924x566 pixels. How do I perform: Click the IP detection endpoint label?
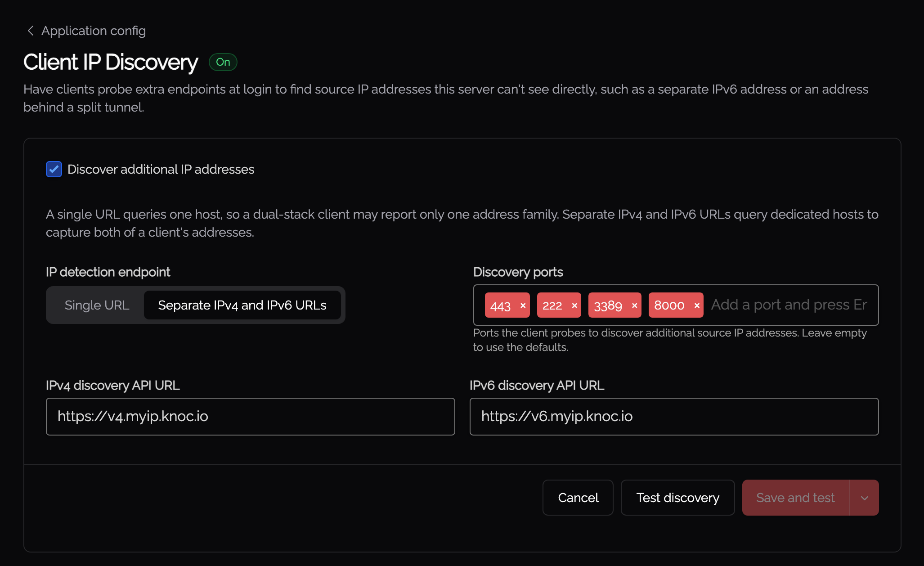pos(108,272)
